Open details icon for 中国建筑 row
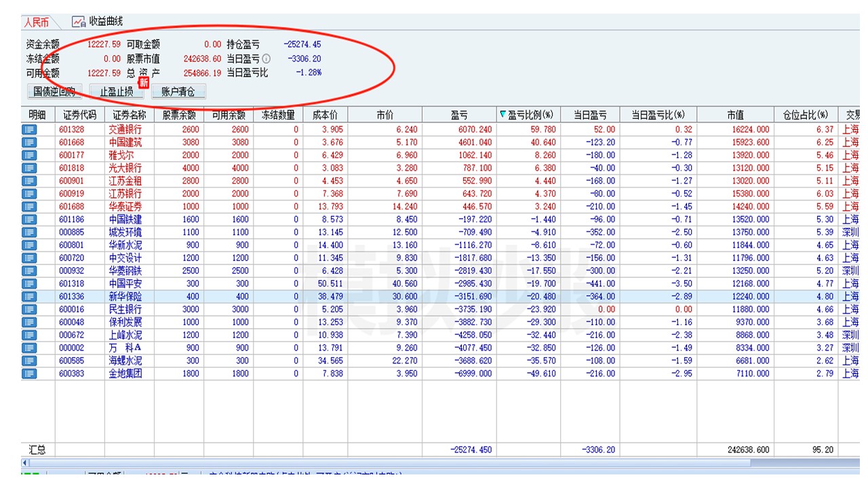The width and height of the screenshot is (868, 488). click(x=29, y=142)
